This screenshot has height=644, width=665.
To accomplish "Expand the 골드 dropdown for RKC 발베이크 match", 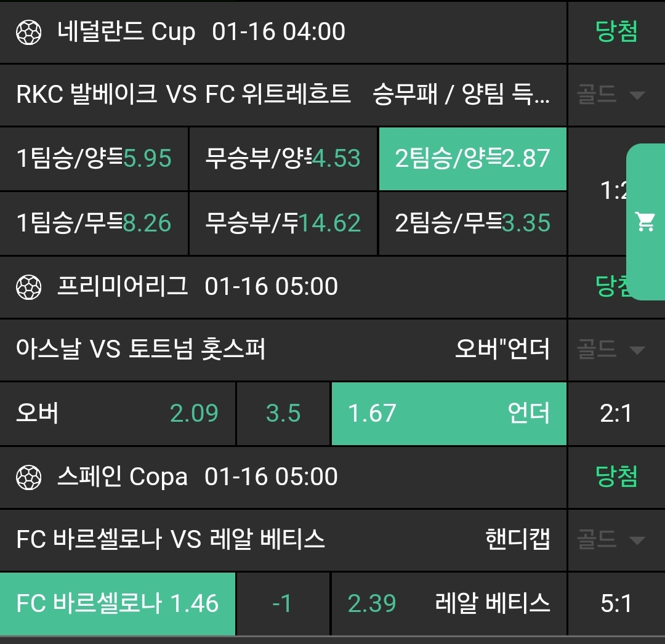I will coord(611,95).
